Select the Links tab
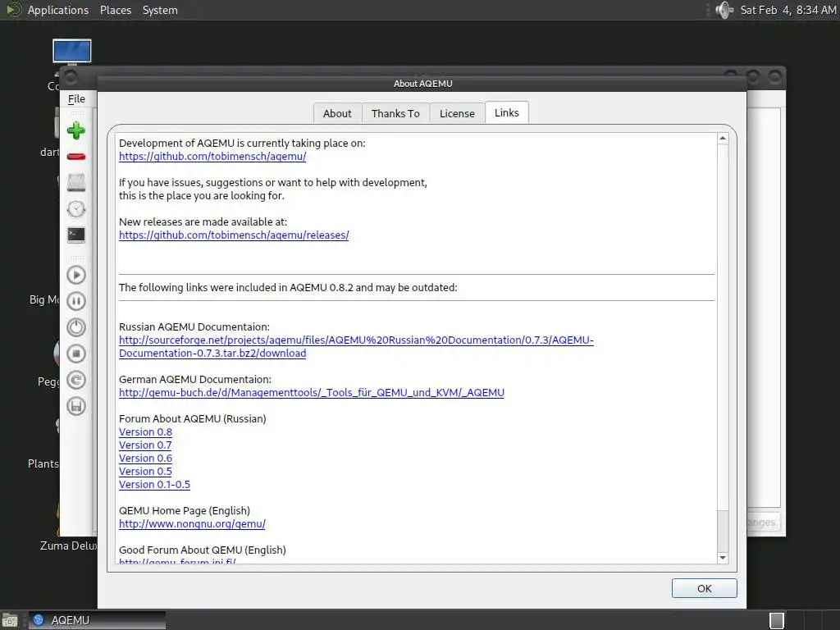The width and height of the screenshot is (840, 630). coord(507,112)
